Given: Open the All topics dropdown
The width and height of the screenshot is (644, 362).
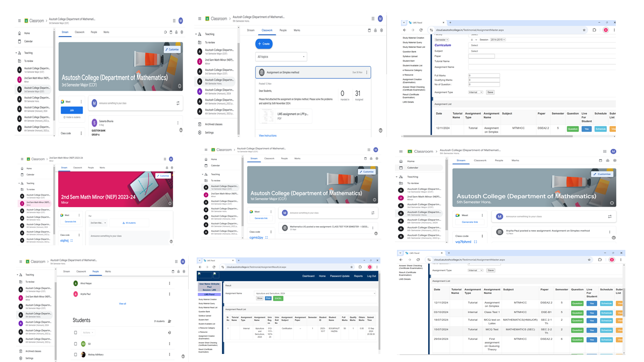Looking at the screenshot, I should click(281, 57).
